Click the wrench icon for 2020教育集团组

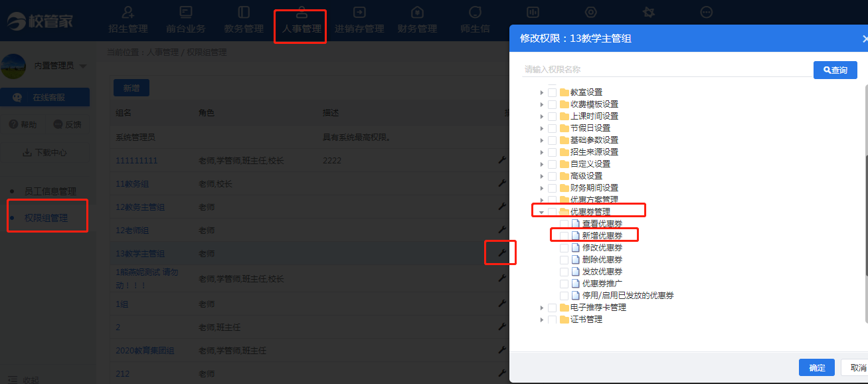click(502, 350)
